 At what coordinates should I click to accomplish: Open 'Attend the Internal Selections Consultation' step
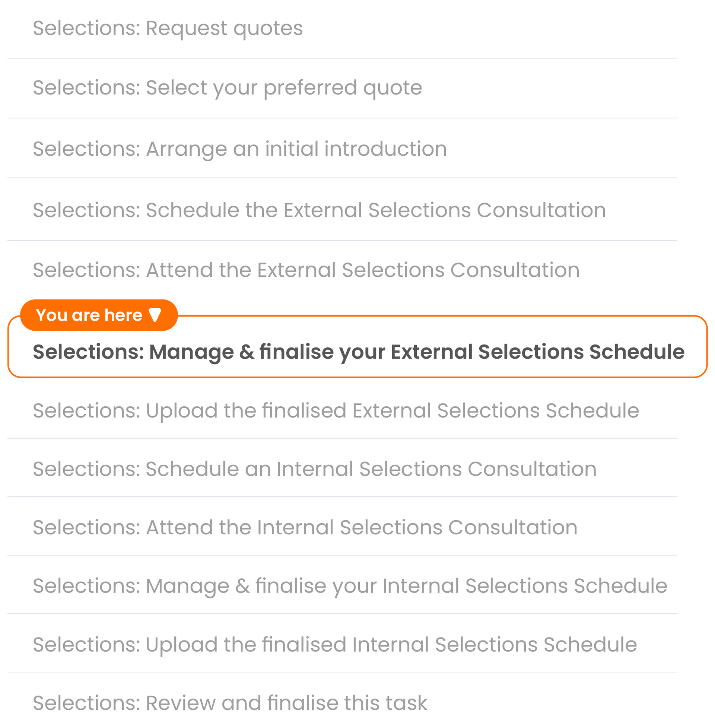pos(305,528)
